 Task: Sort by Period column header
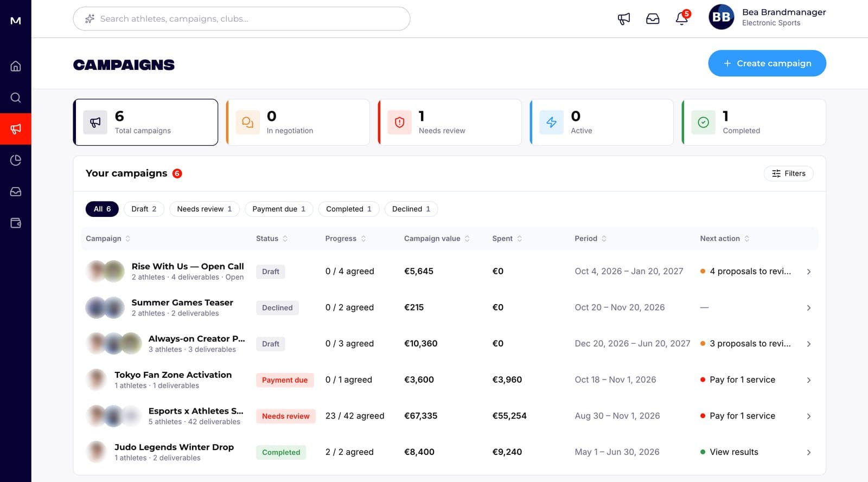591,239
